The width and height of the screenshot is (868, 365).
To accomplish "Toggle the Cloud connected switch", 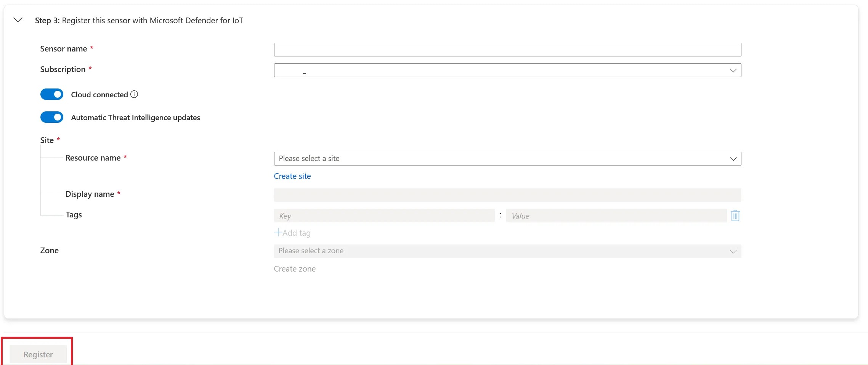I will [x=52, y=94].
